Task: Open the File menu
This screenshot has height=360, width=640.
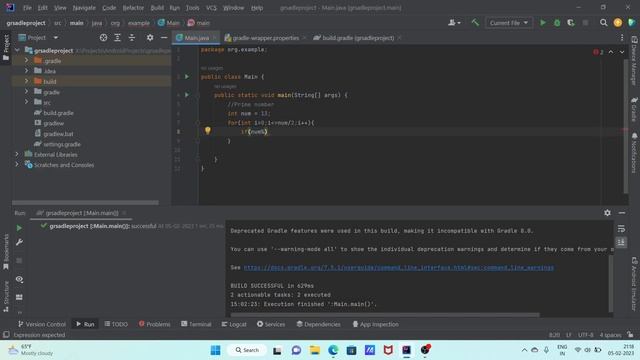Action: coord(27,8)
